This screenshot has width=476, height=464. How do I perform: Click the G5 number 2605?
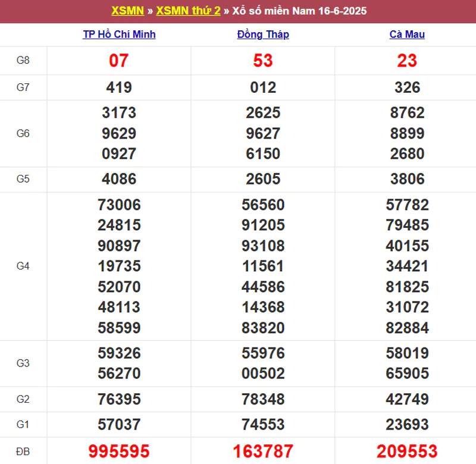pyautogui.click(x=263, y=178)
